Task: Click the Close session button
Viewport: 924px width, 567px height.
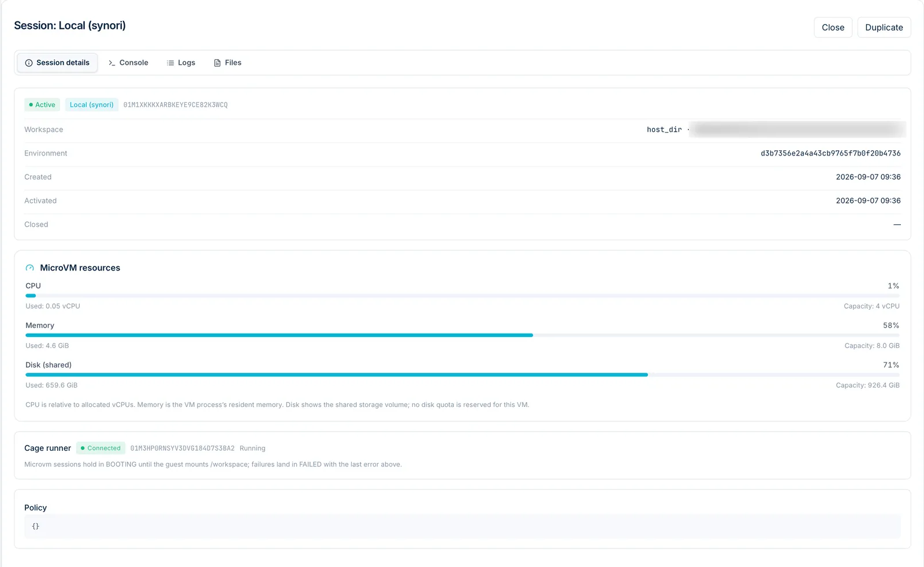Action: [x=833, y=27]
